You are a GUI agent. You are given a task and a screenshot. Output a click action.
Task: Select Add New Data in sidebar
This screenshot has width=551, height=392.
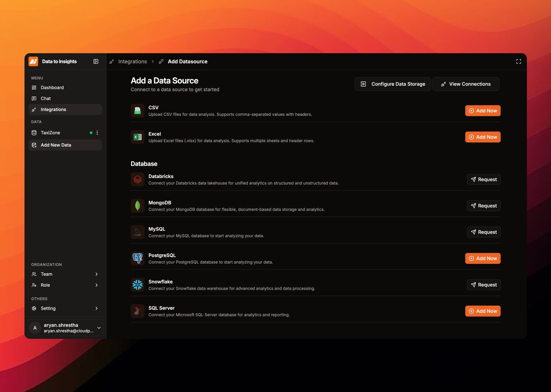[65, 145]
